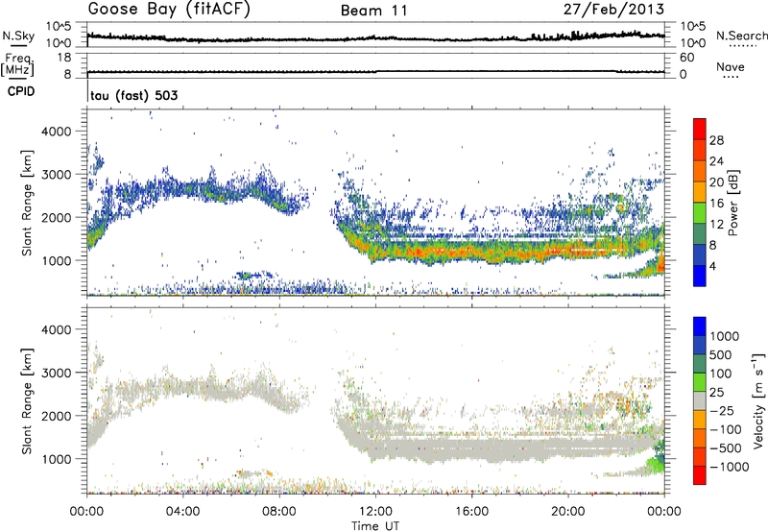Click the '25' velocity colorbar label
768x532 pixels.
click(x=716, y=393)
